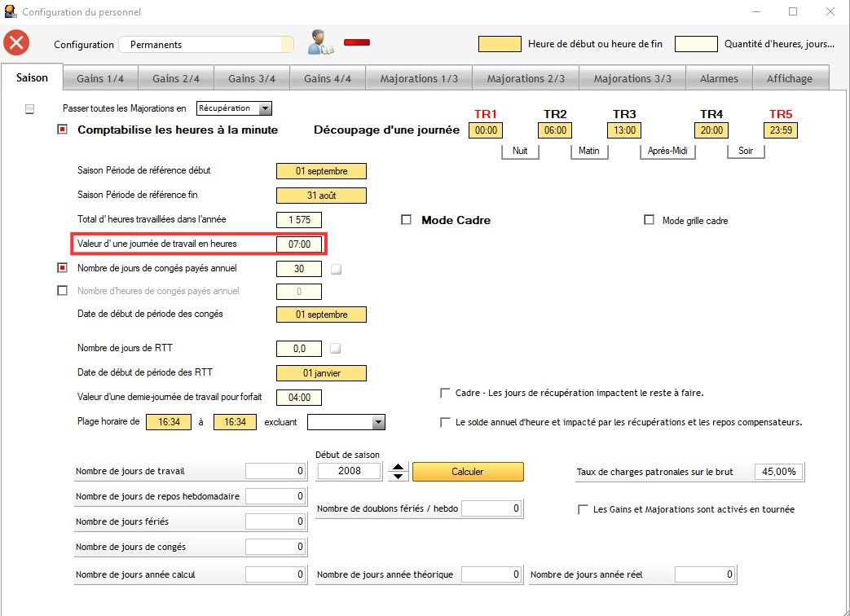Go to the Affichage tab
The width and height of the screenshot is (850, 616).
tap(789, 78)
